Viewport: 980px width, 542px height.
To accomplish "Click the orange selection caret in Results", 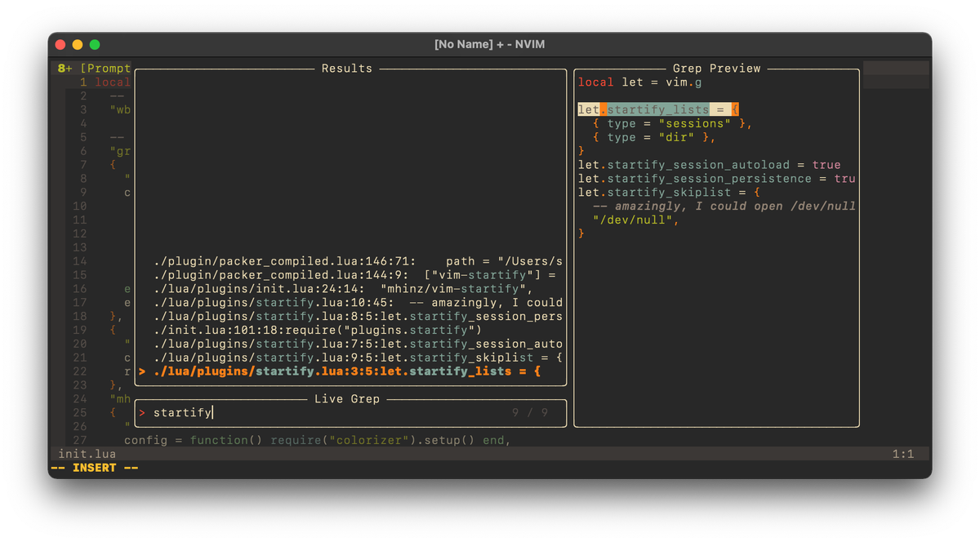I will click(142, 372).
